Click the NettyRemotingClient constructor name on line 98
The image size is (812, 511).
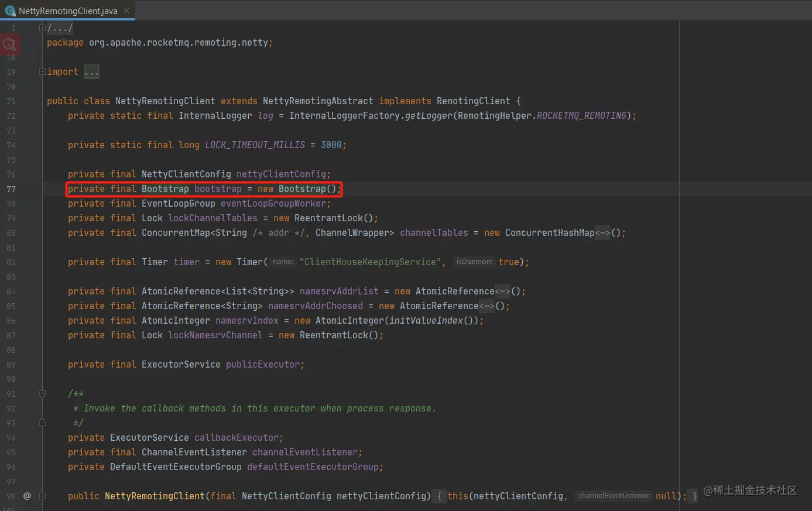coord(155,496)
